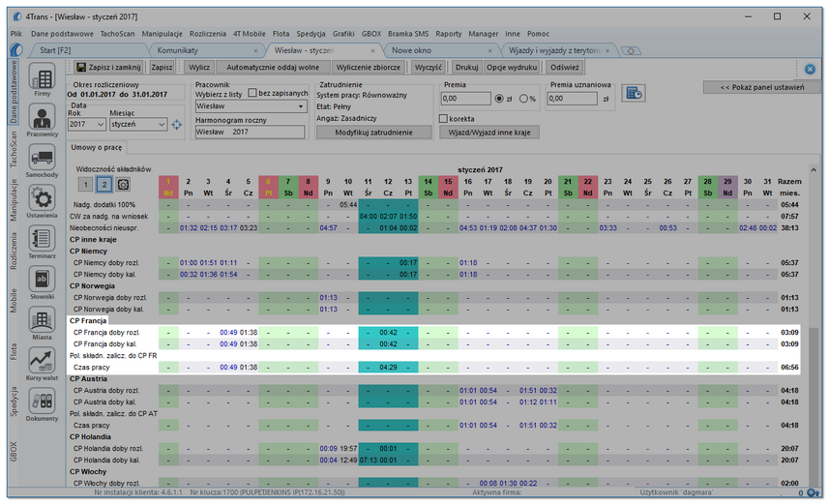Click day 7 Sb green column header
The image size is (829, 504).
[x=288, y=188]
